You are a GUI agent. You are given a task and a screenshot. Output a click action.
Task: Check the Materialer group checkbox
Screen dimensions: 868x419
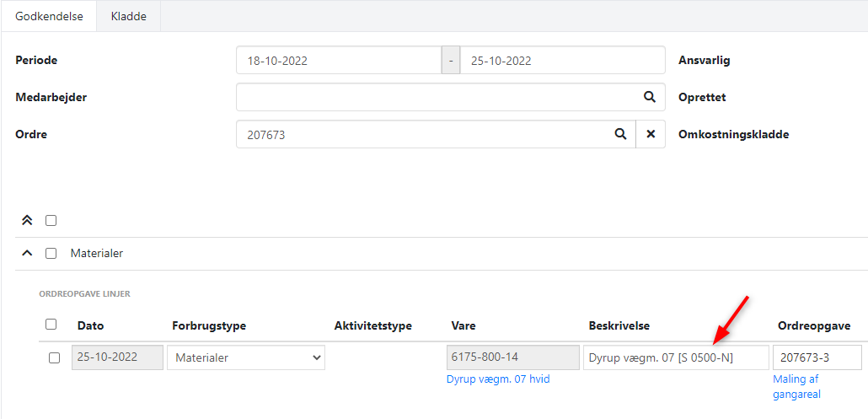pos(51,253)
